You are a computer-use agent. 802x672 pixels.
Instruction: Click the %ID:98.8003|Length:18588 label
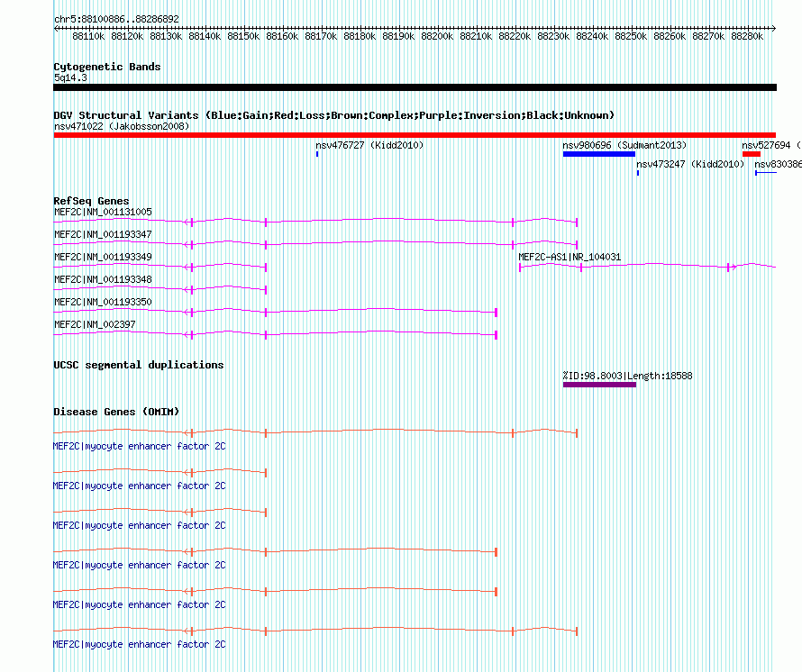pos(627,376)
